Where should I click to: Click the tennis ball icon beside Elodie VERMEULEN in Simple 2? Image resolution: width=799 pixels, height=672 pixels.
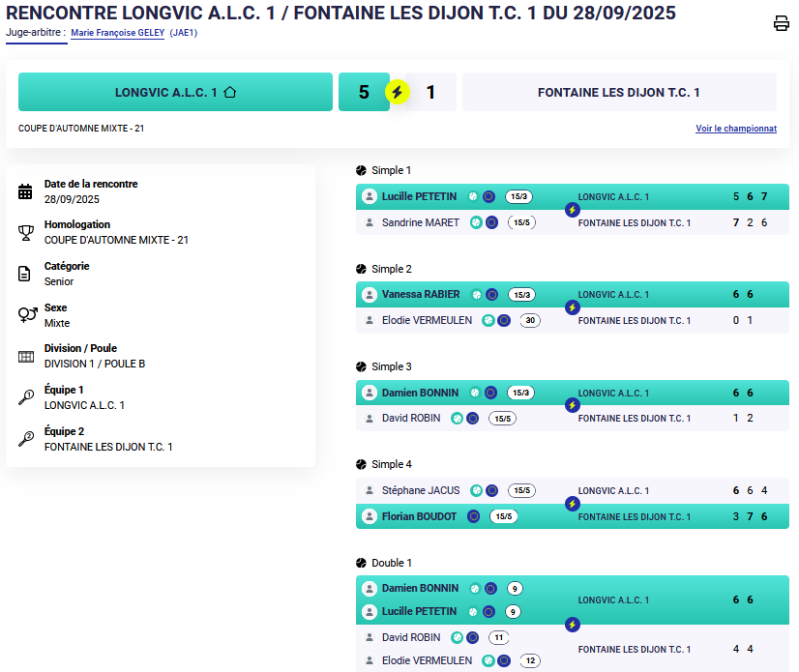tap(488, 321)
